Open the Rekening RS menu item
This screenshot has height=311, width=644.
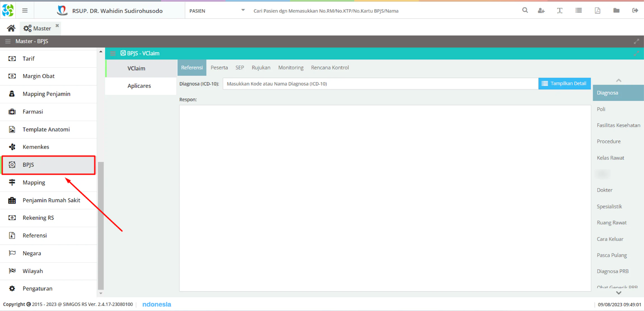(48, 218)
